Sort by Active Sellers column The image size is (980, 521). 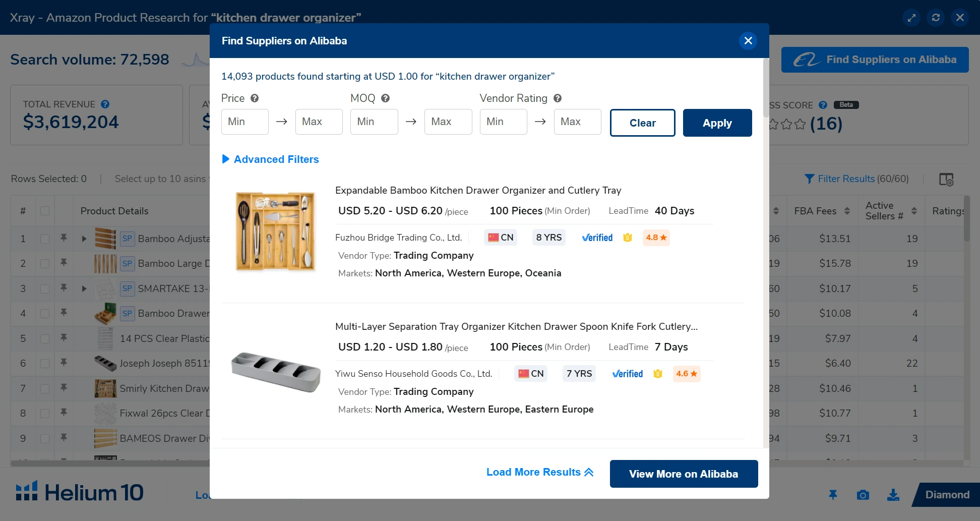point(914,211)
